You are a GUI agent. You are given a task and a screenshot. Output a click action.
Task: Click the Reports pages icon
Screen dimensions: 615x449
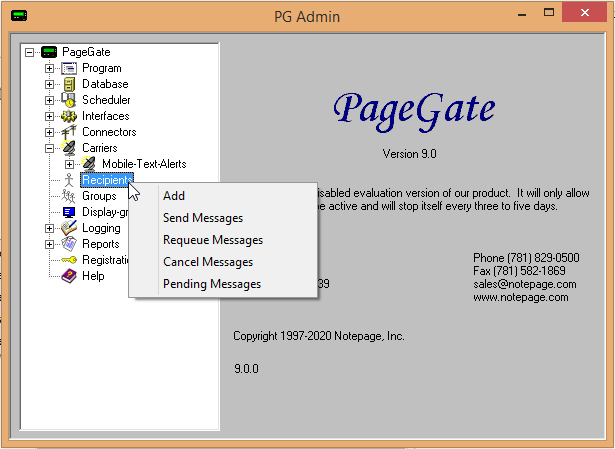coord(69,244)
